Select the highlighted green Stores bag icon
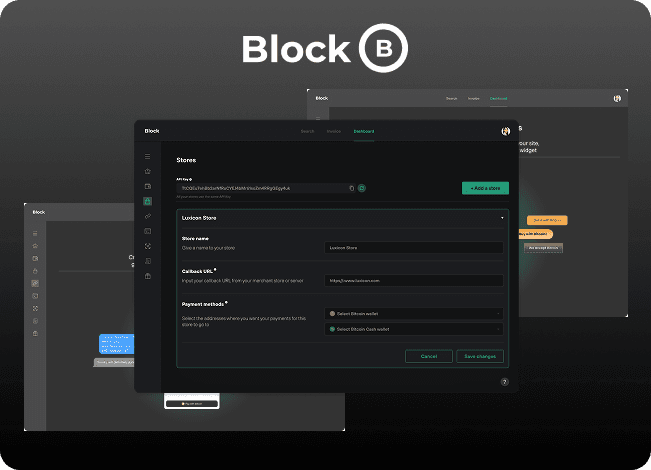 147,201
